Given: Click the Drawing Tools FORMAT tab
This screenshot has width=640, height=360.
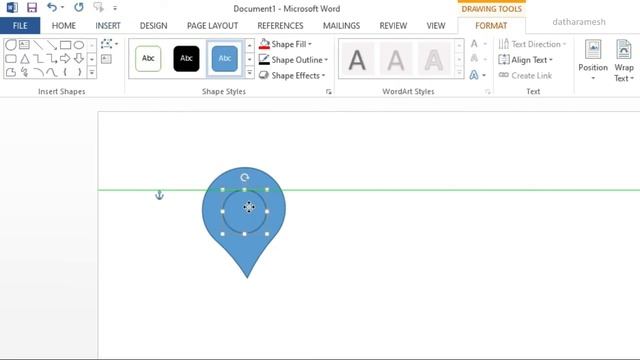Looking at the screenshot, I should pyautogui.click(x=491, y=26).
